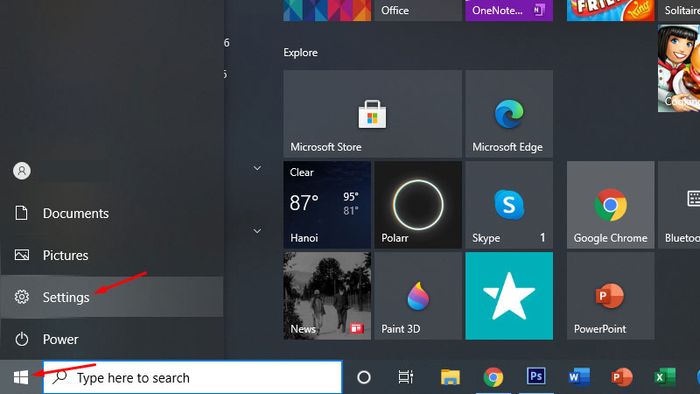Open the Paint 3D tile

coord(418,296)
